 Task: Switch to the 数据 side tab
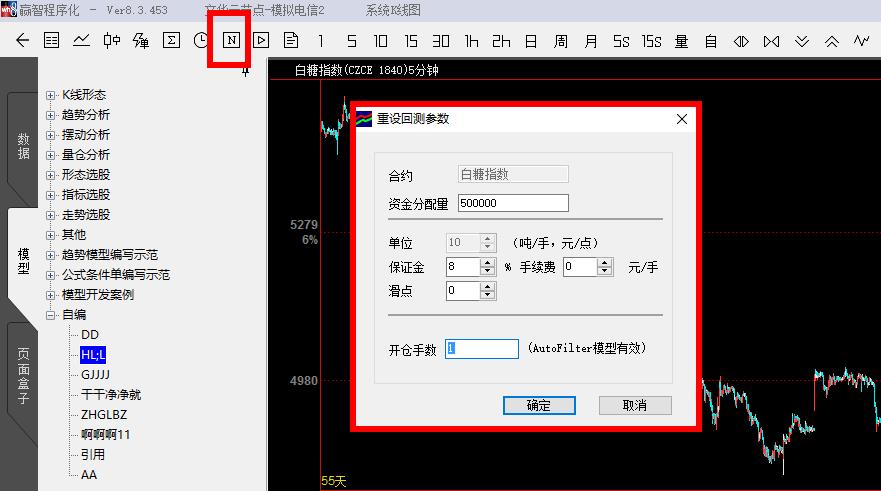[x=23, y=147]
